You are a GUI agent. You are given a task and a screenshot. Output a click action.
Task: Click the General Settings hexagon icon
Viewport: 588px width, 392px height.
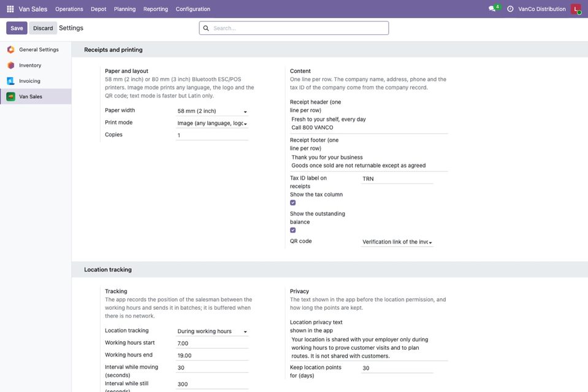(x=11, y=50)
